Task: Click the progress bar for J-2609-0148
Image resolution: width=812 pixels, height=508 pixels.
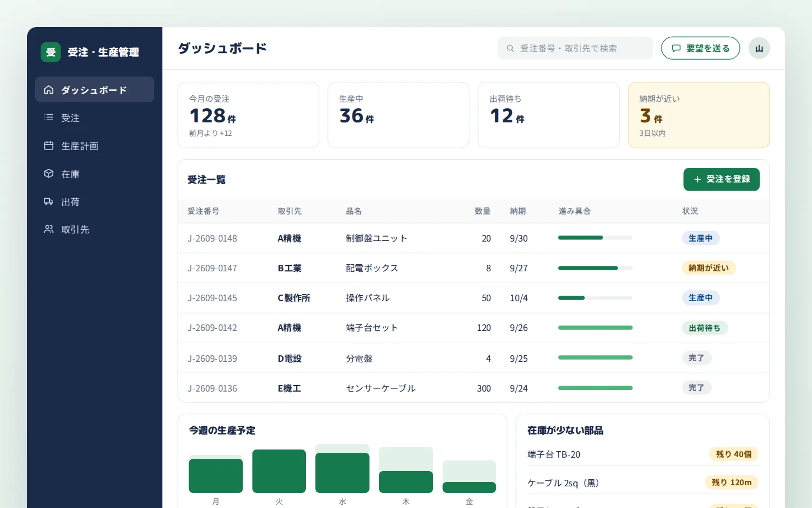Action: pyautogui.click(x=595, y=238)
